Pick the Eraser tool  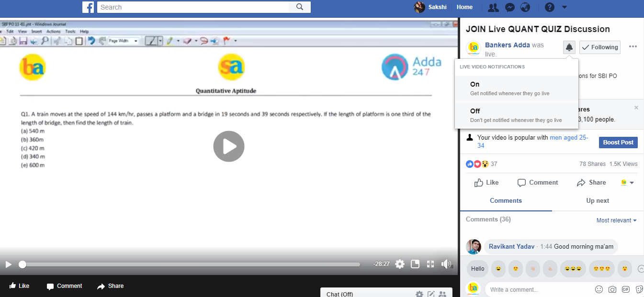pyautogui.click(x=187, y=41)
